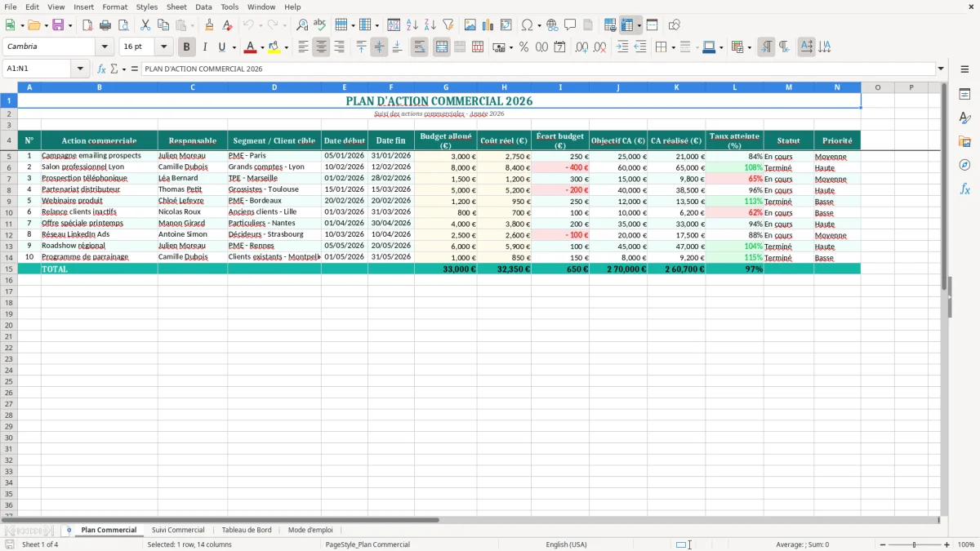Click the formula input line
Screen dimensions: 980x551
coord(537,69)
